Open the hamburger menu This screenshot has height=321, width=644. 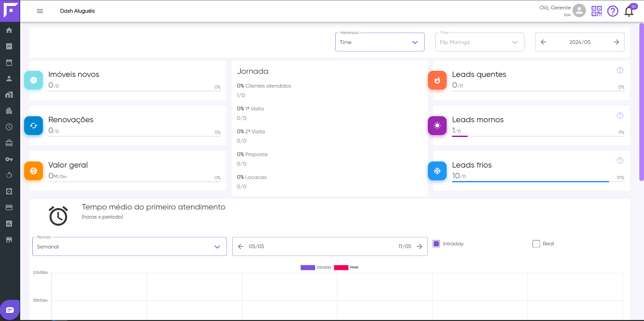[40, 11]
